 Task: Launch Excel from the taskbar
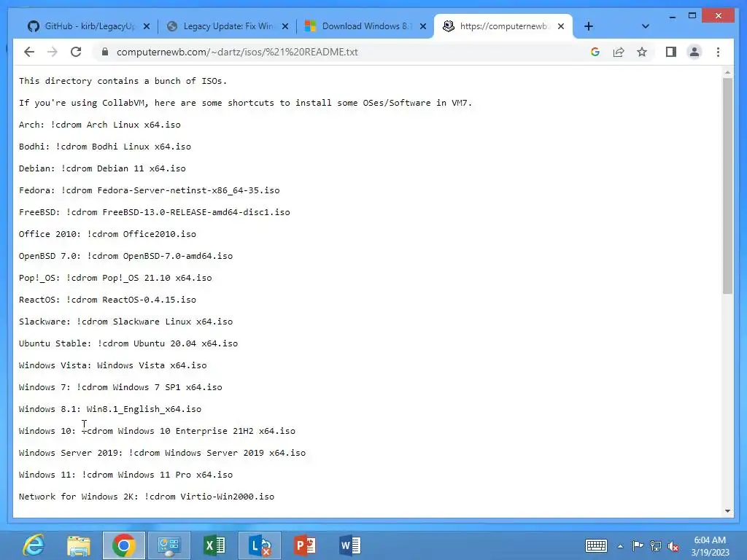(x=214, y=545)
